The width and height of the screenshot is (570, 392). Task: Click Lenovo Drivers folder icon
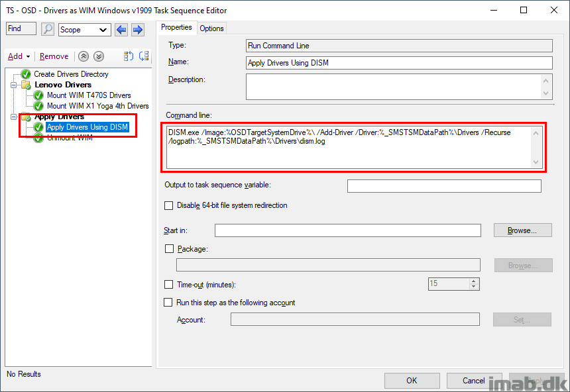pyautogui.click(x=26, y=85)
